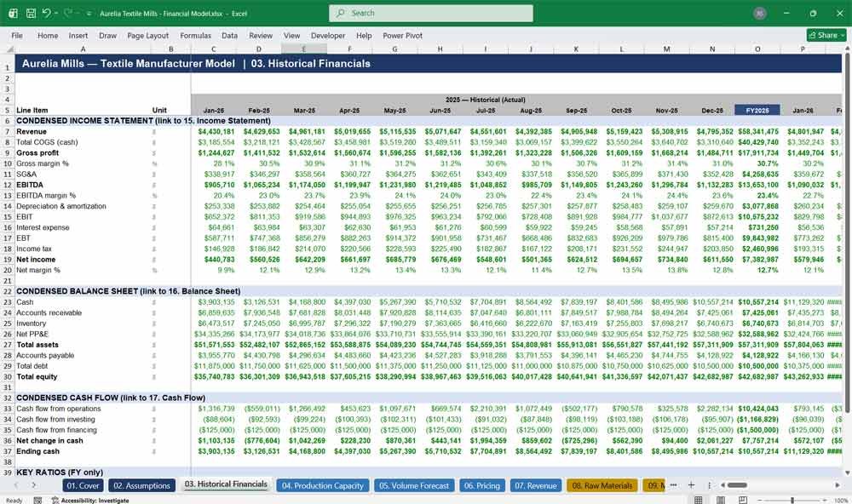
Task: Select the Dec-25 column header cell
Action: coord(711,111)
